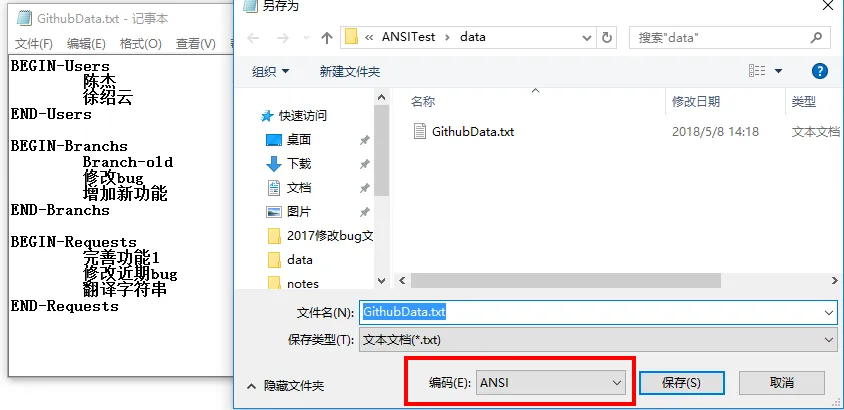This screenshot has width=844, height=410.
Task: Expand the 编码 ANSI encoding dropdown
Action: (551, 383)
